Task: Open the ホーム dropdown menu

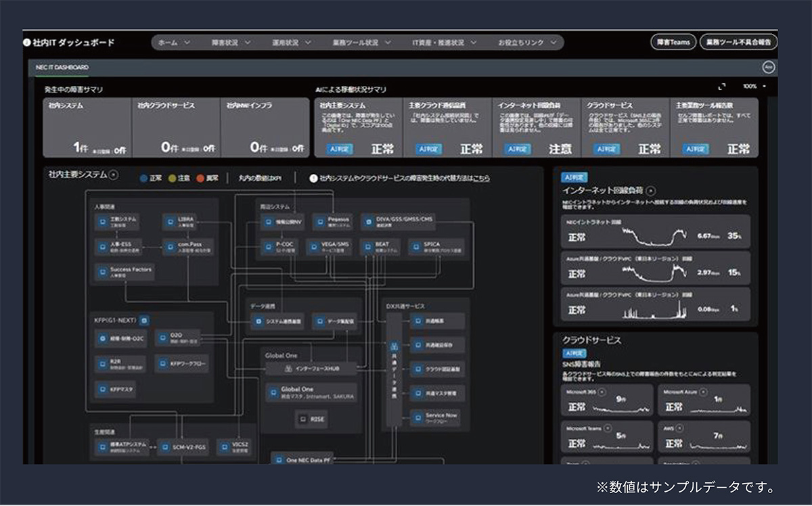Action: [173, 43]
